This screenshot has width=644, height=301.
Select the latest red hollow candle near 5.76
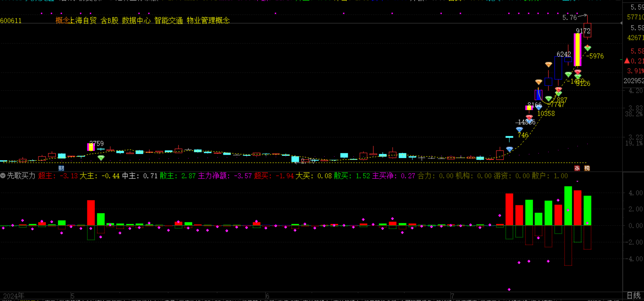tap(588, 30)
